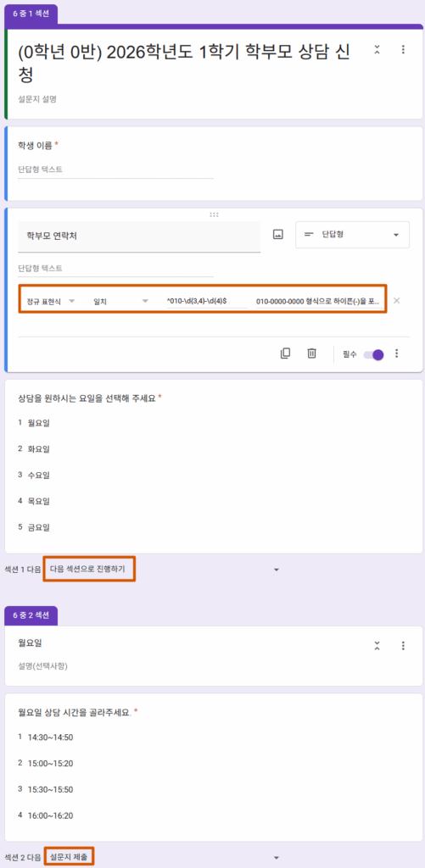Collapse section 1 with the chevrons icon
The height and width of the screenshot is (868, 425).
(377, 49)
